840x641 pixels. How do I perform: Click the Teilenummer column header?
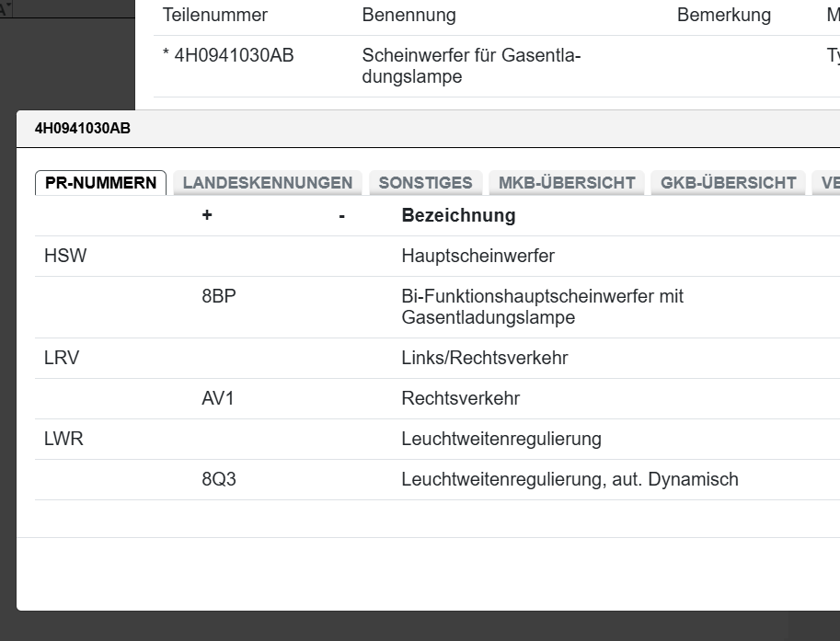point(214,15)
